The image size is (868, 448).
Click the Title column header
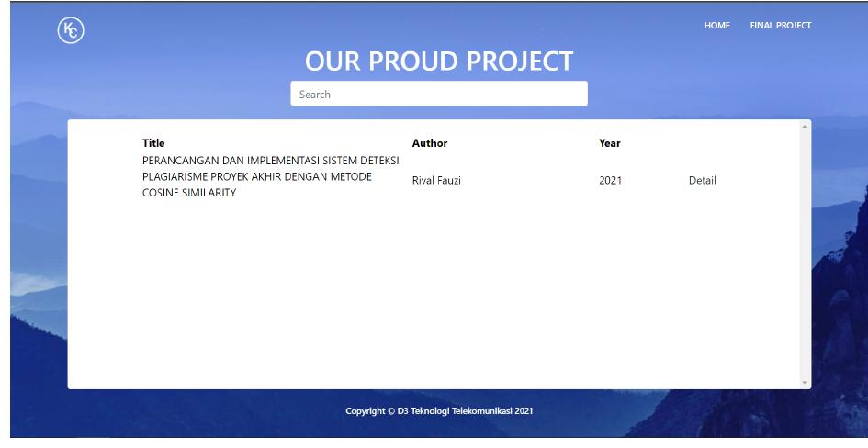click(x=153, y=142)
